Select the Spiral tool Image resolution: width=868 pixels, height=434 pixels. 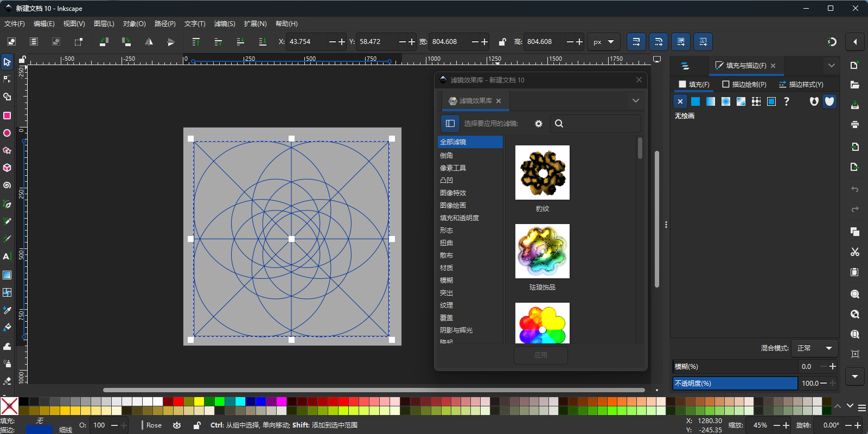pyautogui.click(x=7, y=186)
